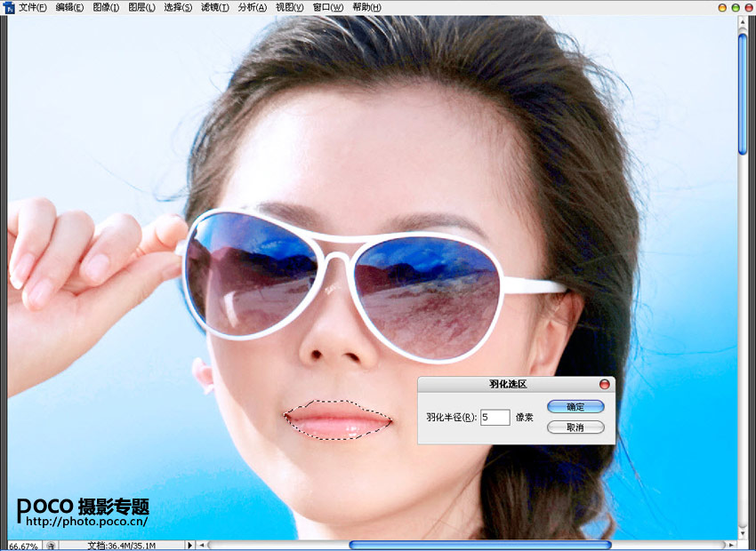The image size is (756, 551).
Task: Open the 编辑 (Edit) menu
Action: (69, 7)
